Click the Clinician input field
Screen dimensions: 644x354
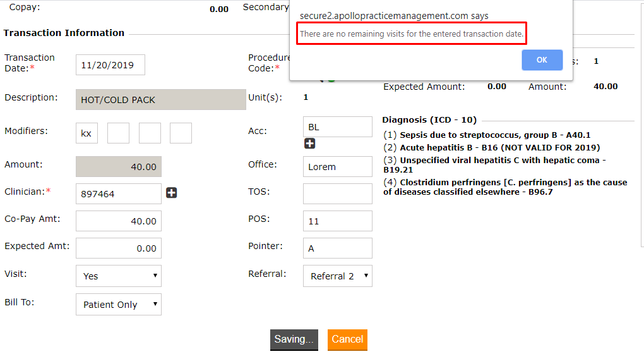118,194
